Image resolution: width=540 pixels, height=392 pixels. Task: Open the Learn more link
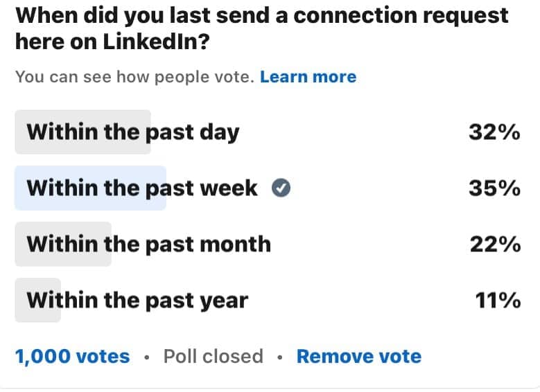tap(308, 77)
